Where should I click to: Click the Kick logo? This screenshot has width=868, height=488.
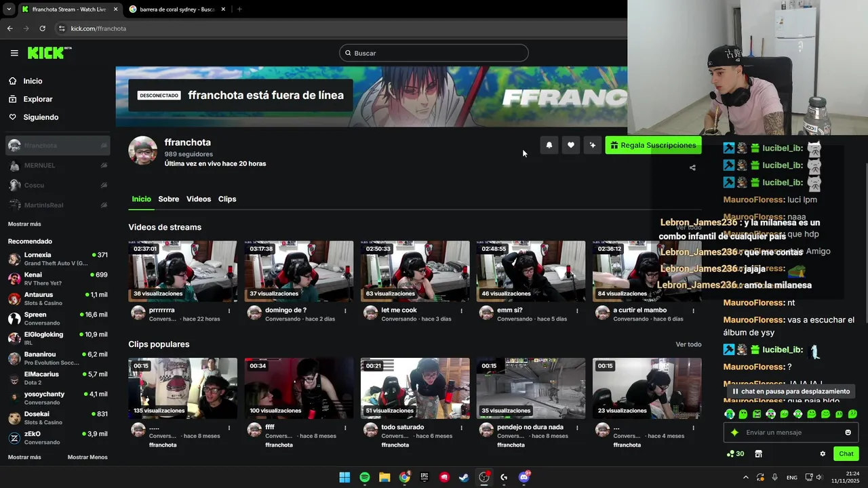click(x=50, y=53)
